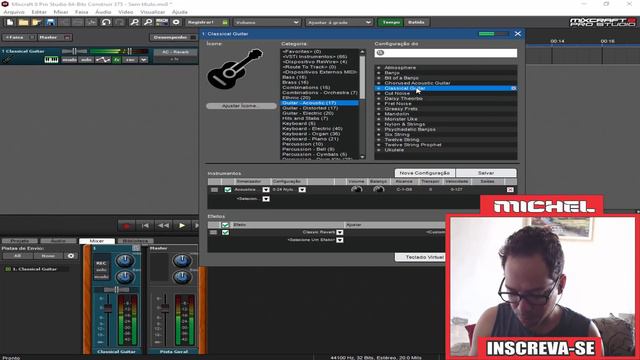Click the Tempo button in the toolbar
The image size is (640, 360).
point(391,22)
